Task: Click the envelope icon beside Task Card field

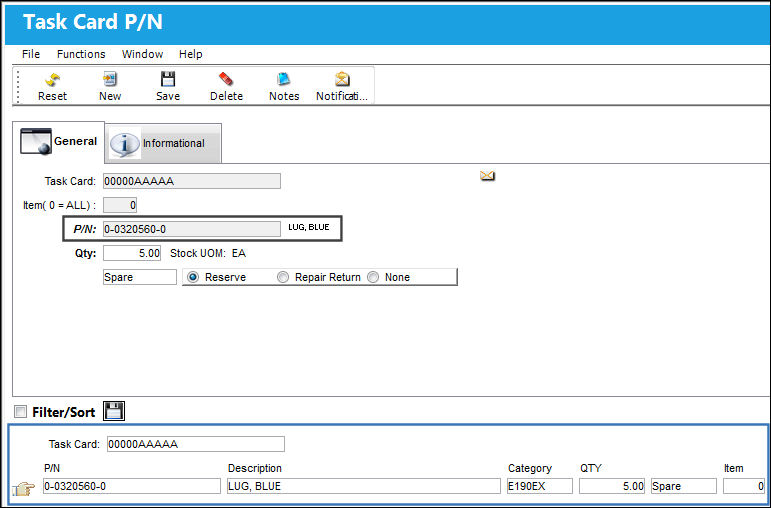Action: point(487,176)
